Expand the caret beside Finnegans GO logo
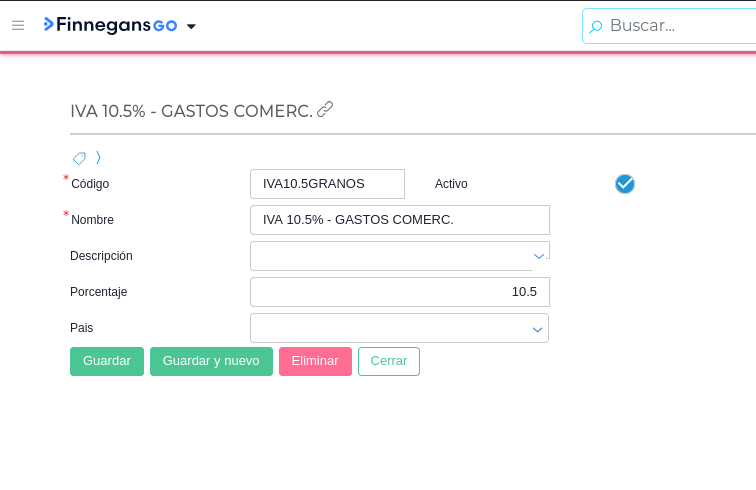 pos(191,26)
